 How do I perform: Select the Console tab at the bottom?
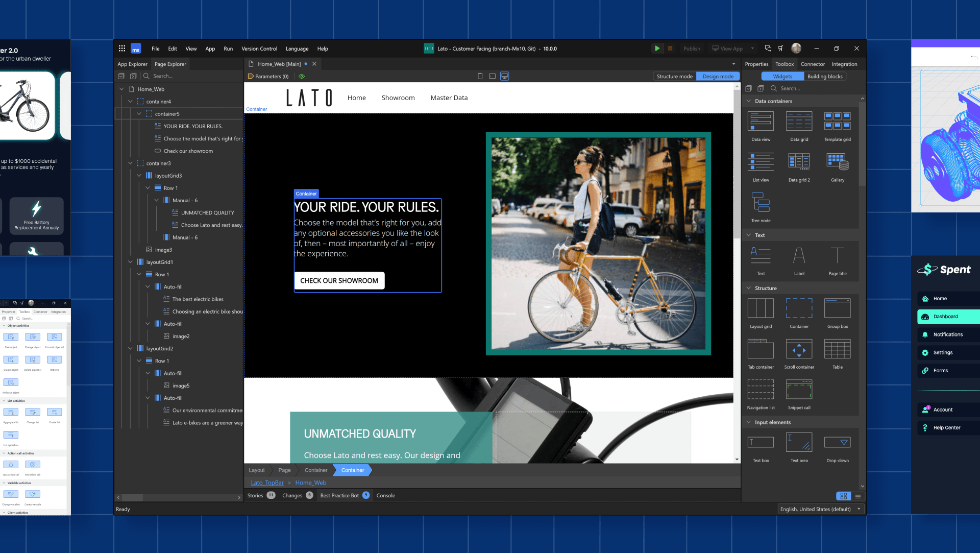pyautogui.click(x=386, y=495)
